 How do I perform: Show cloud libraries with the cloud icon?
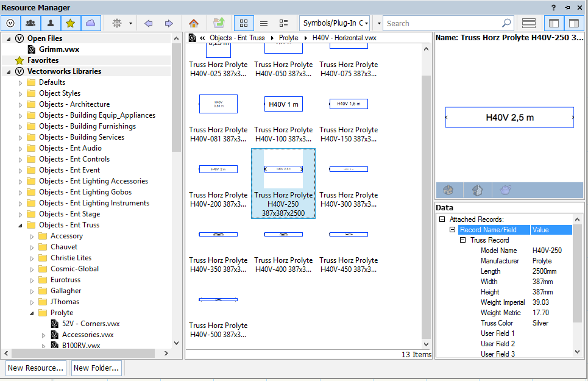91,23
